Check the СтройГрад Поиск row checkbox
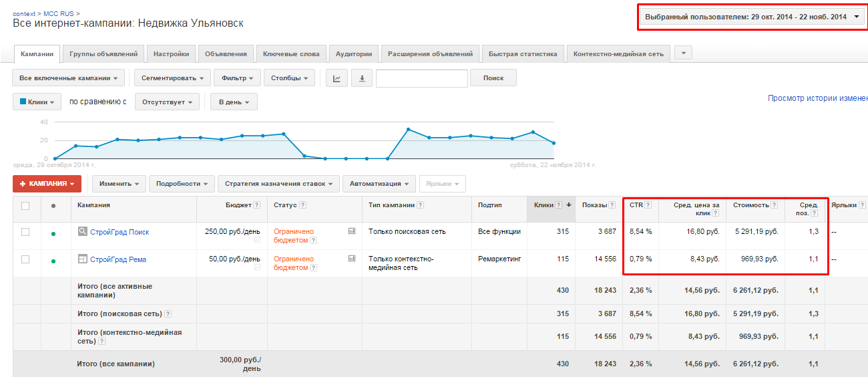868x377 pixels. (25, 232)
